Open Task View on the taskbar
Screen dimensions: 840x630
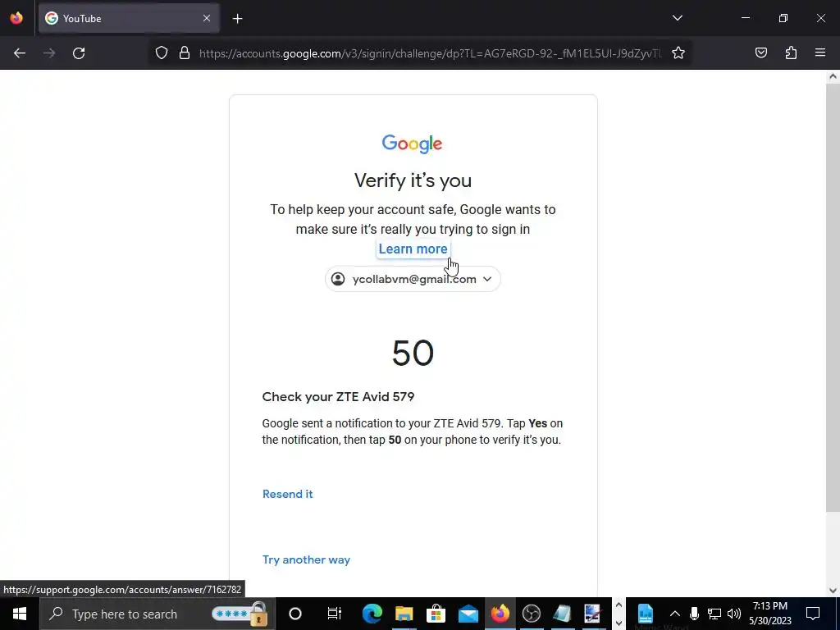tap(335, 614)
